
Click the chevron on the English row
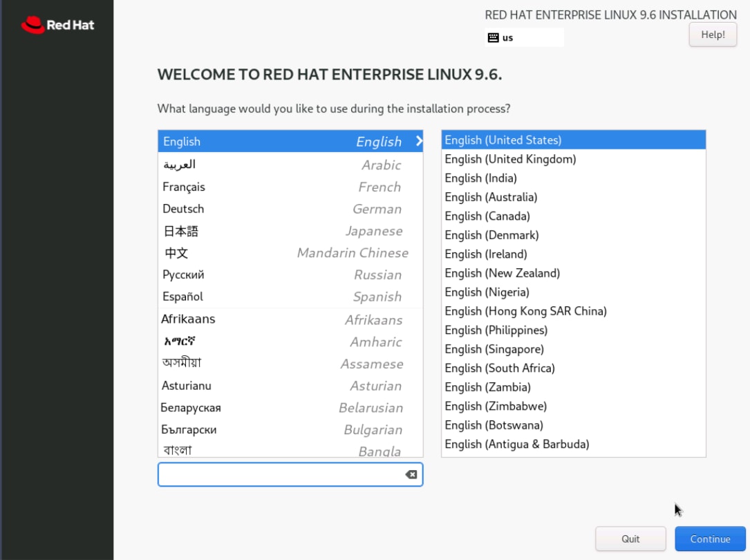click(x=419, y=141)
